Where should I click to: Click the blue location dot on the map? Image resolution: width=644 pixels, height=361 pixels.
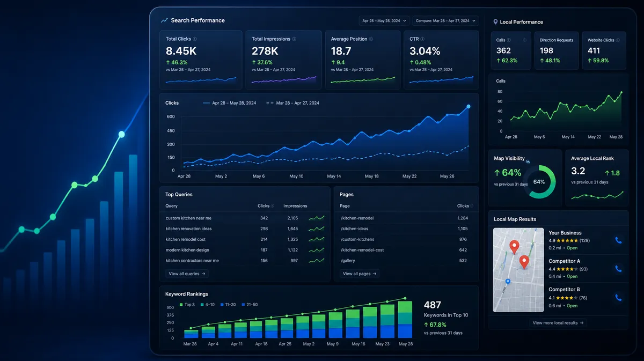tap(508, 281)
